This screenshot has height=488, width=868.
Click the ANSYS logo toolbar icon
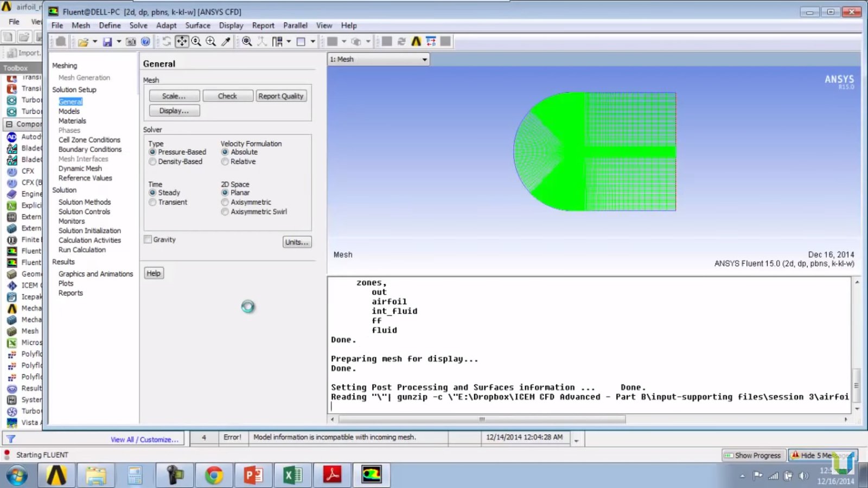[x=416, y=42]
